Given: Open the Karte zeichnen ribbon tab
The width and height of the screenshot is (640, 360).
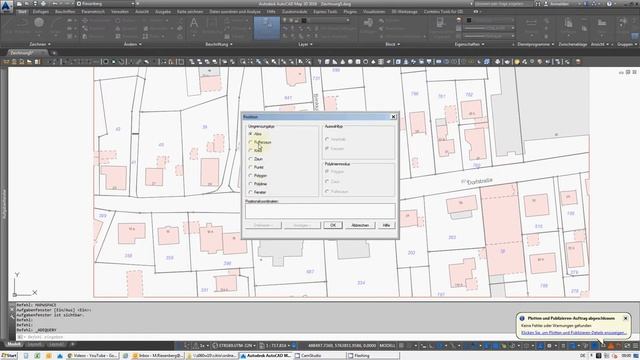Looking at the screenshot, I should click(190, 12).
